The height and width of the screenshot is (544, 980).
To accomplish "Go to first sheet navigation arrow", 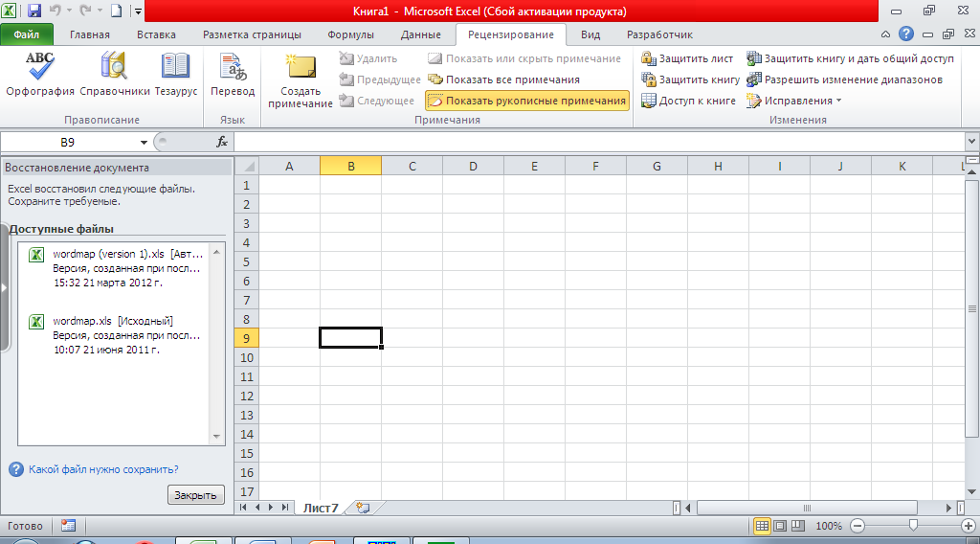I will (243, 508).
